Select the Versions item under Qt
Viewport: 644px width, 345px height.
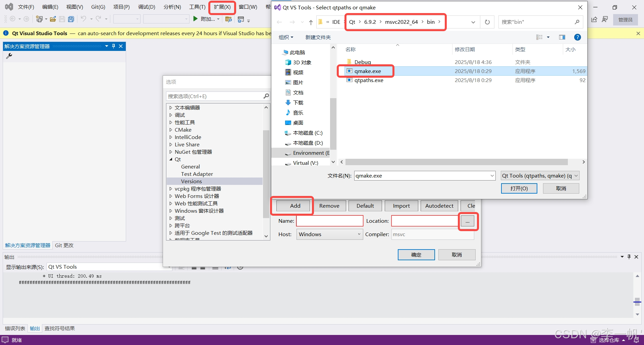(215, 181)
